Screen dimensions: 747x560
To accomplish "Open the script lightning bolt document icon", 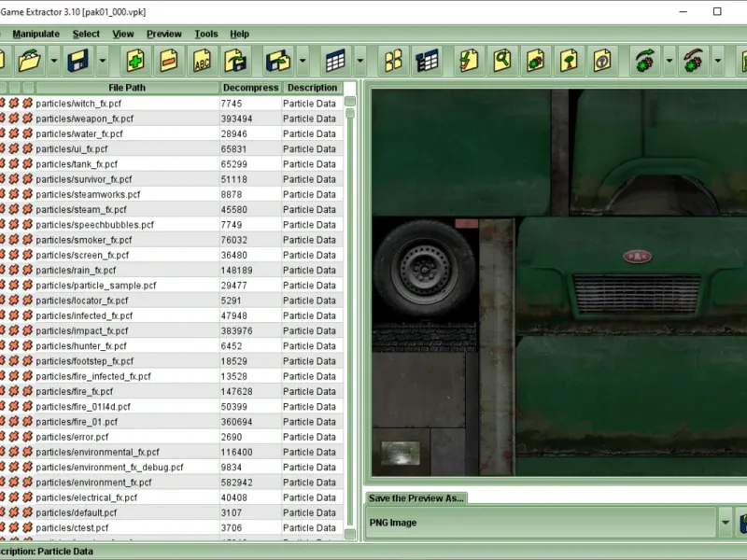I will pos(470,61).
